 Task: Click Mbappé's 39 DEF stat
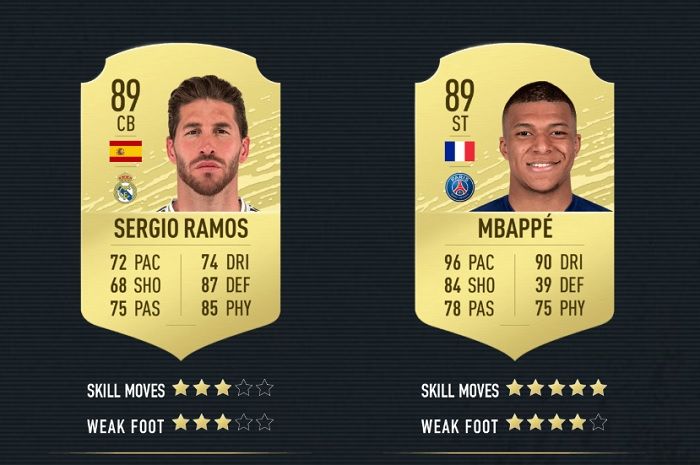(x=559, y=285)
